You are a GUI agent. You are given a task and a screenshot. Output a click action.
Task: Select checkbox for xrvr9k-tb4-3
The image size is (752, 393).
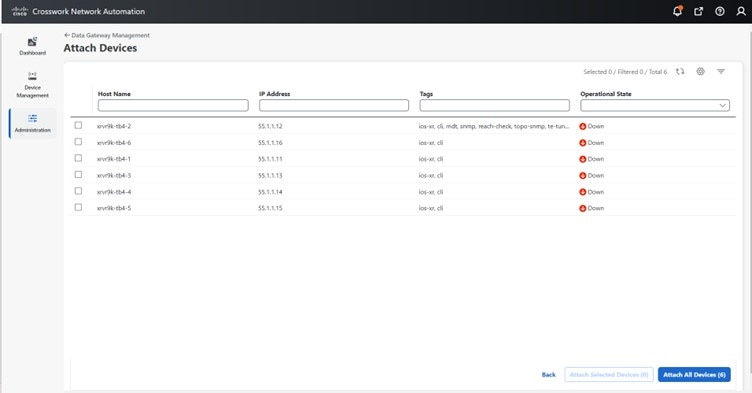(78, 175)
